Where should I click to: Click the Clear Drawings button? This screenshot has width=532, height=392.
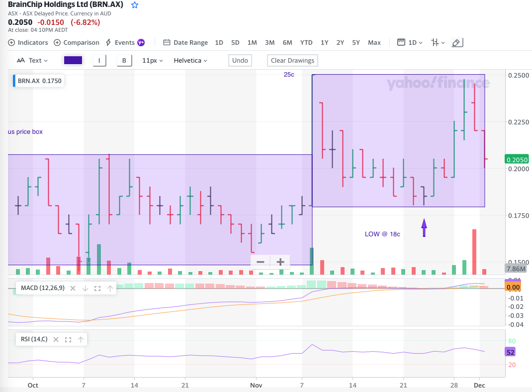pyautogui.click(x=292, y=61)
